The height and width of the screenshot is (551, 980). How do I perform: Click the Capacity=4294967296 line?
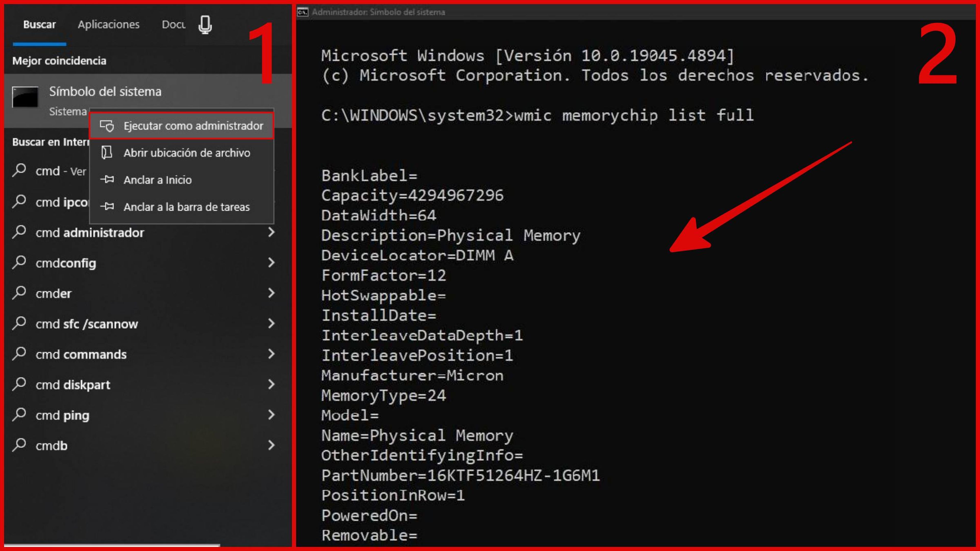point(412,195)
